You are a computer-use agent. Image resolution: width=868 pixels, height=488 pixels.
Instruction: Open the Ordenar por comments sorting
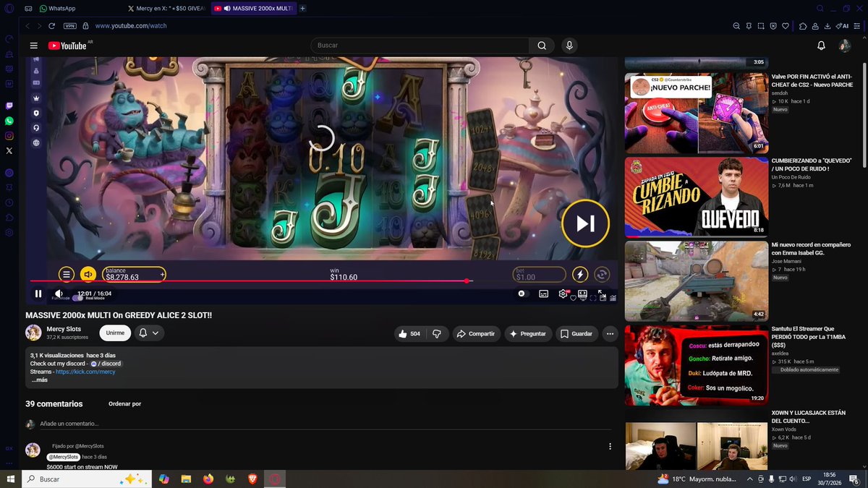[124, 403]
